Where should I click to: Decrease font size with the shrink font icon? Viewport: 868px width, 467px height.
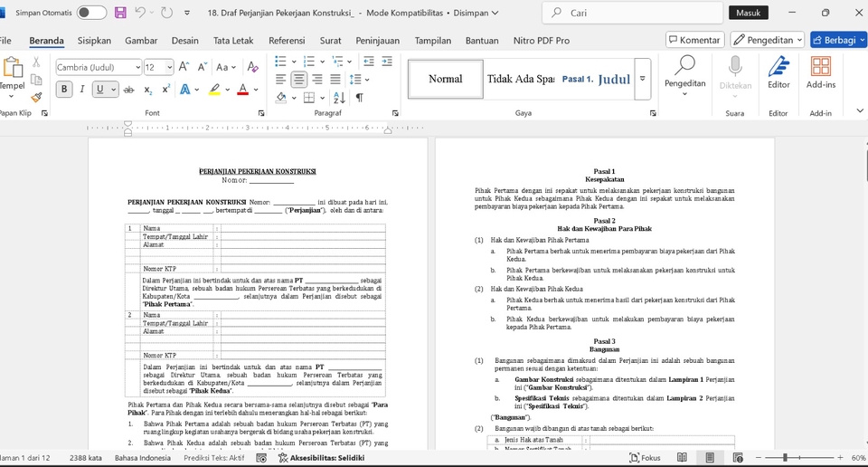tap(203, 67)
